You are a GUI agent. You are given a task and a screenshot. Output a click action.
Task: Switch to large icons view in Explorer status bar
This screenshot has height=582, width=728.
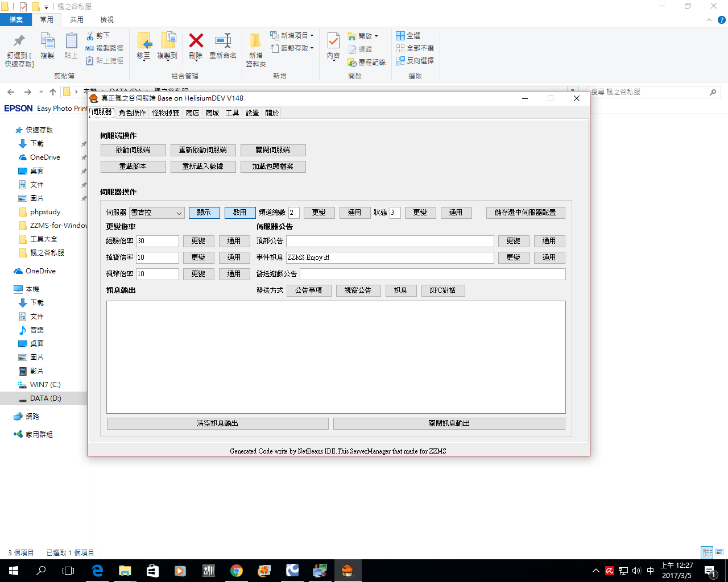click(719, 552)
